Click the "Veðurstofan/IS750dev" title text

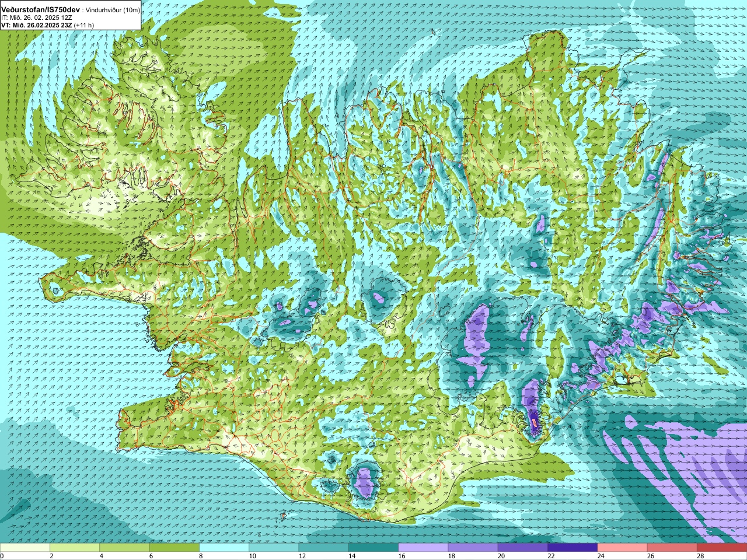(x=41, y=10)
